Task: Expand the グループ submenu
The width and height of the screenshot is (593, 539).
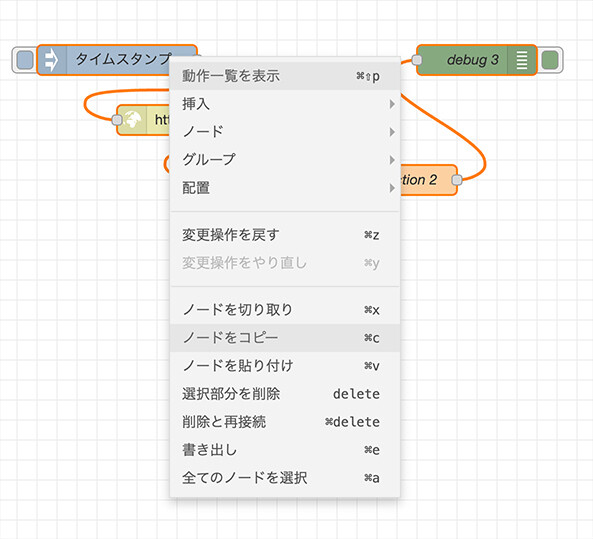Action: 285,160
